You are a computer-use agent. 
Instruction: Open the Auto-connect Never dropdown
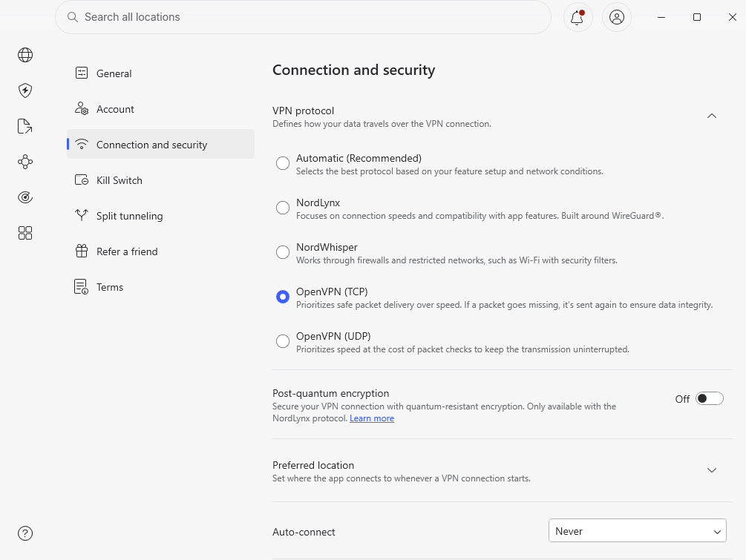(638, 530)
